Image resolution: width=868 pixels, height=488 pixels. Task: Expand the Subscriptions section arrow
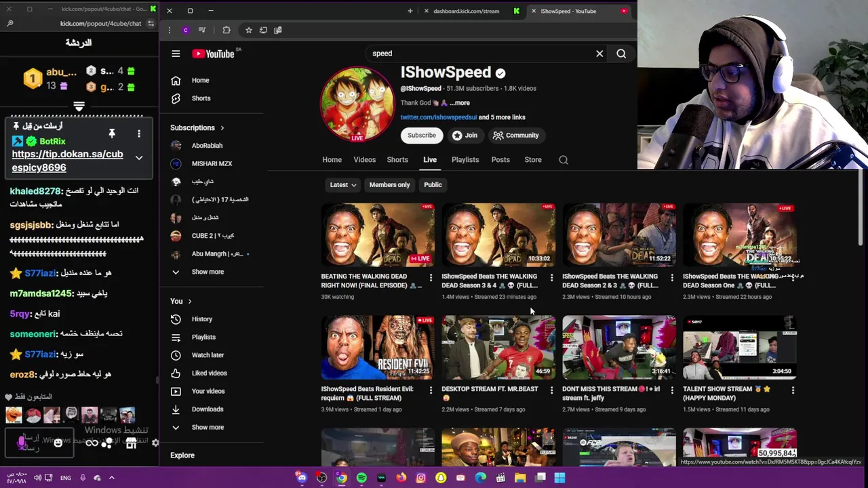click(x=222, y=127)
